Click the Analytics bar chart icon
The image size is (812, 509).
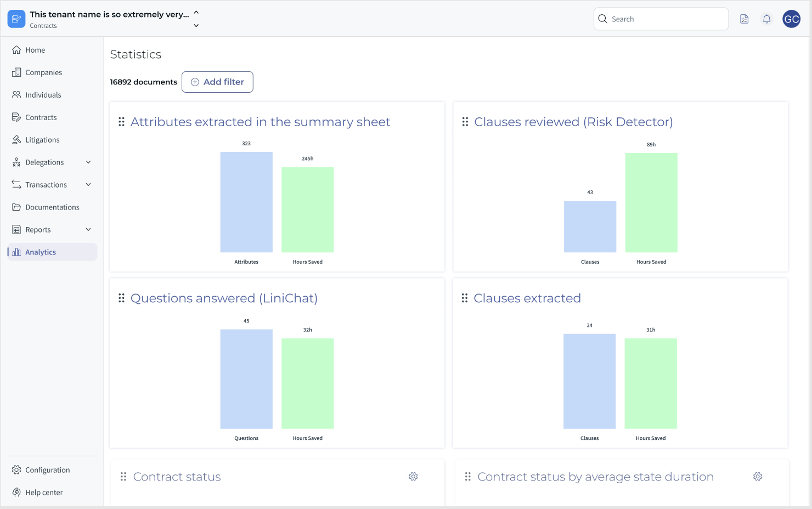tap(16, 252)
